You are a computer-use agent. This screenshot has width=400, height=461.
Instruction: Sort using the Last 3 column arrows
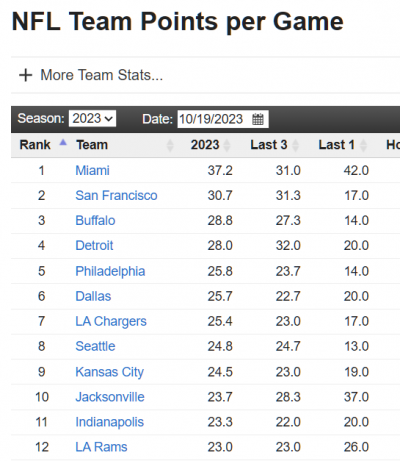pyautogui.click(x=295, y=145)
